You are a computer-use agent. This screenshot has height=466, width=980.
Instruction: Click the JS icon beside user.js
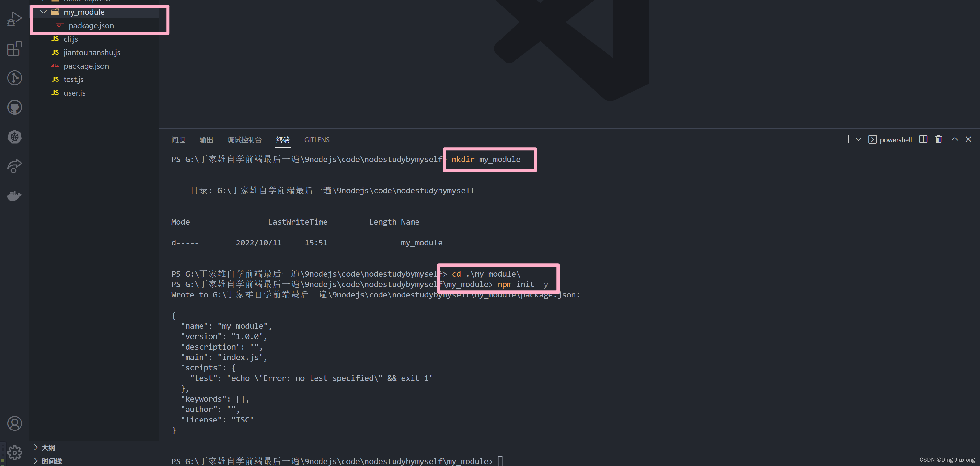(55, 93)
